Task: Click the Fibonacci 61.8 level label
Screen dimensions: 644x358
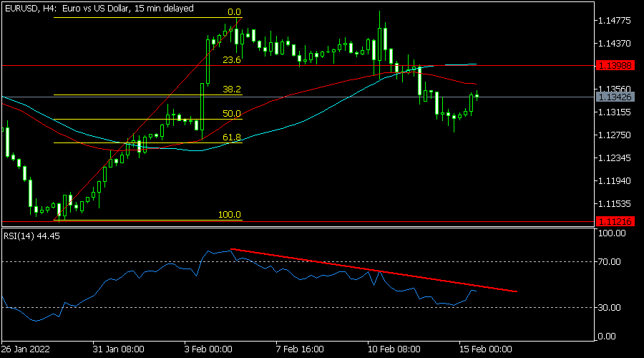Action: point(232,137)
